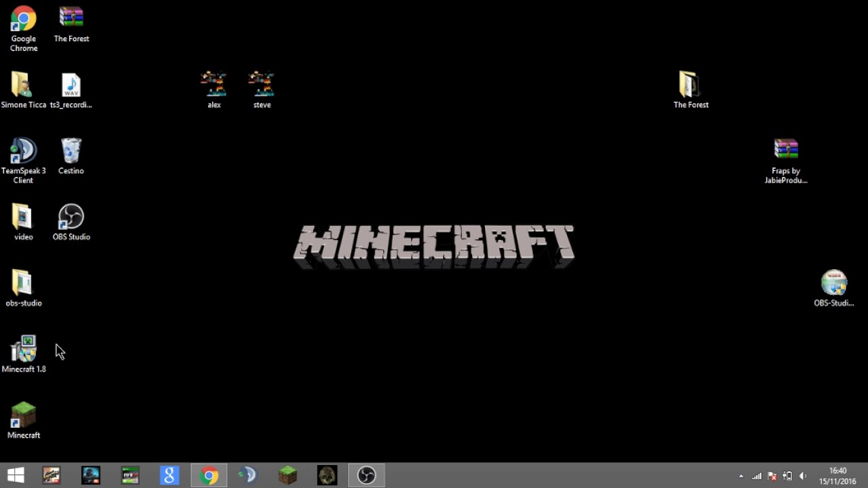This screenshot has width=868, height=488.
Task: Open the Cestino recycle bin
Action: pos(71,157)
